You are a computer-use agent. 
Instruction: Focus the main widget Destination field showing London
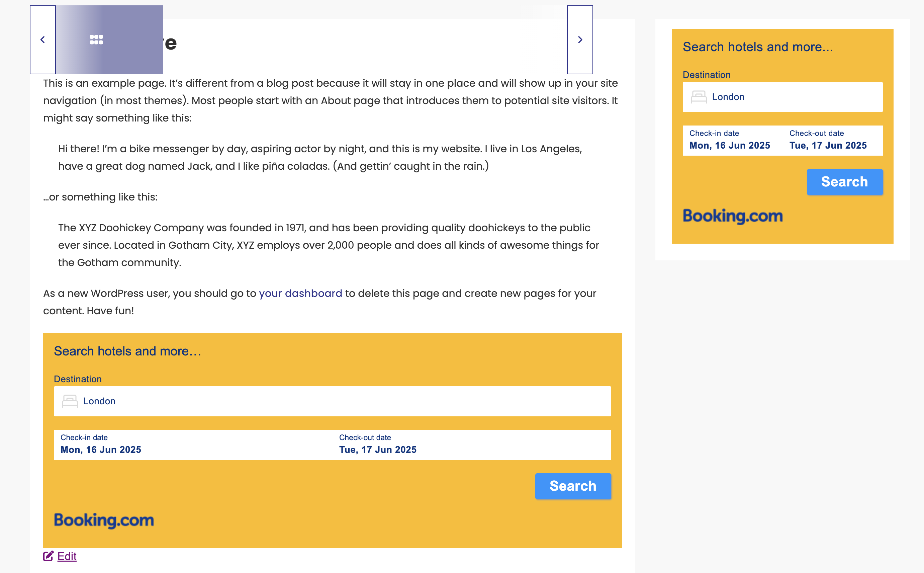(x=332, y=401)
